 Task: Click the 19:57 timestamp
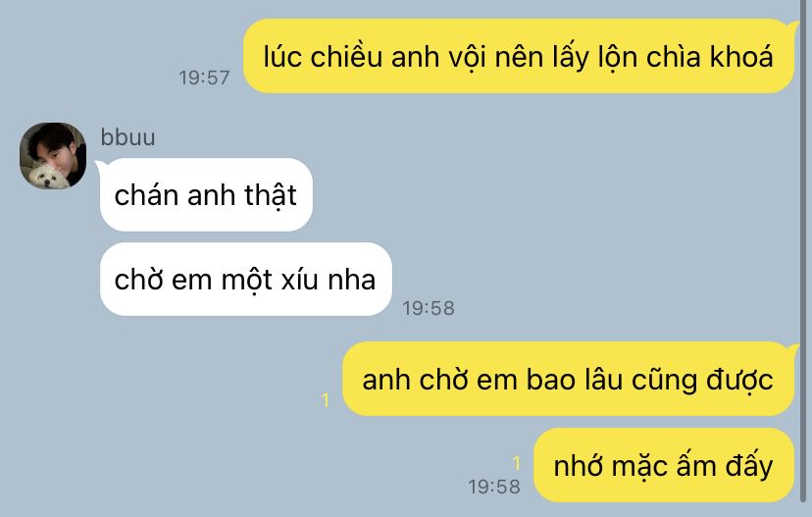pos(204,78)
